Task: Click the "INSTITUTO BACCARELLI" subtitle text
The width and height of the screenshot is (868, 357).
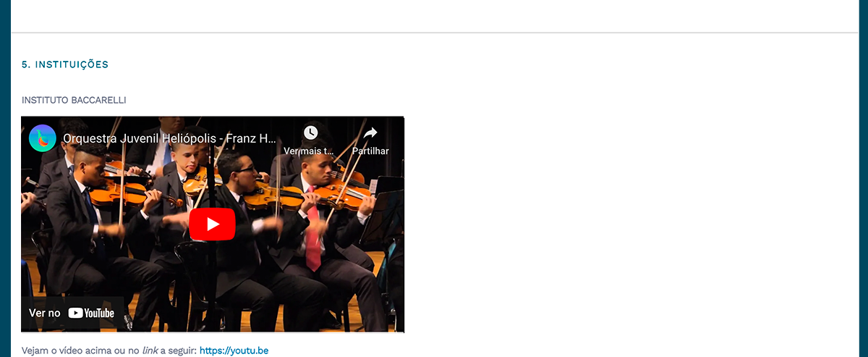Action: (74, 100)
